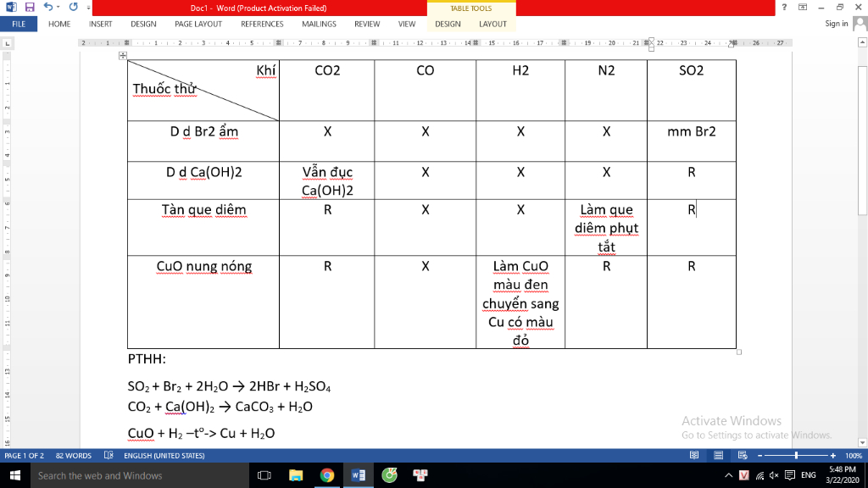Click the 'Search the web and Windows' box

[x=140, y=475]
